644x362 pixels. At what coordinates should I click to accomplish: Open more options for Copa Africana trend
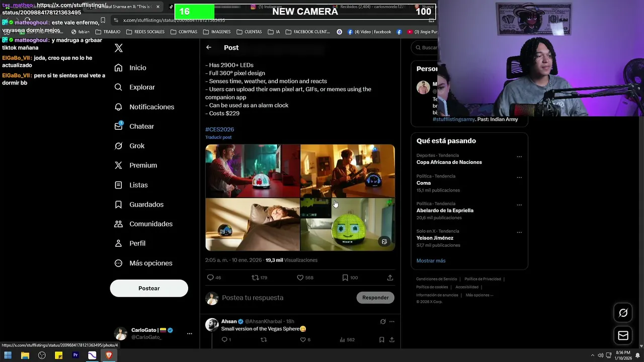pyautogui.click(x=519, y=157)
